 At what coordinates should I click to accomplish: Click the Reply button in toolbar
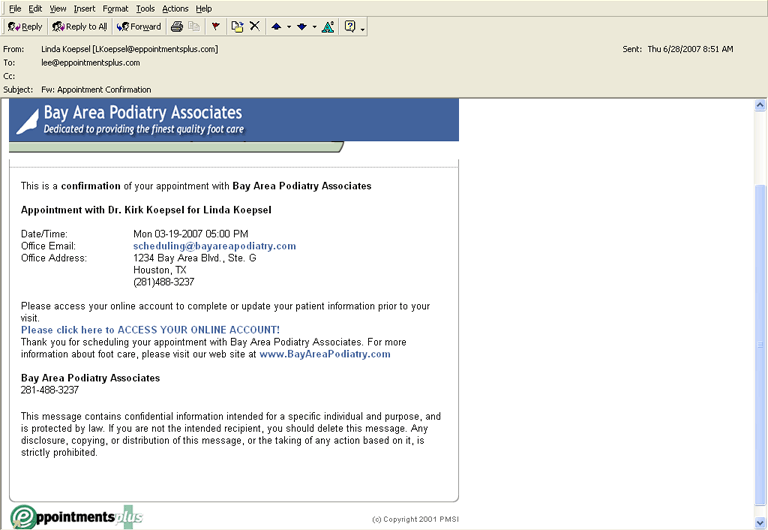(x=24, y=27)
